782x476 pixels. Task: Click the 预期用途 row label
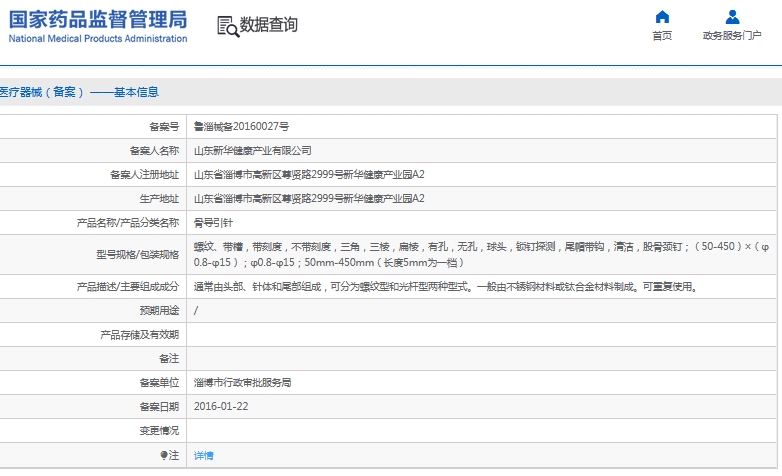coord(159,310)
